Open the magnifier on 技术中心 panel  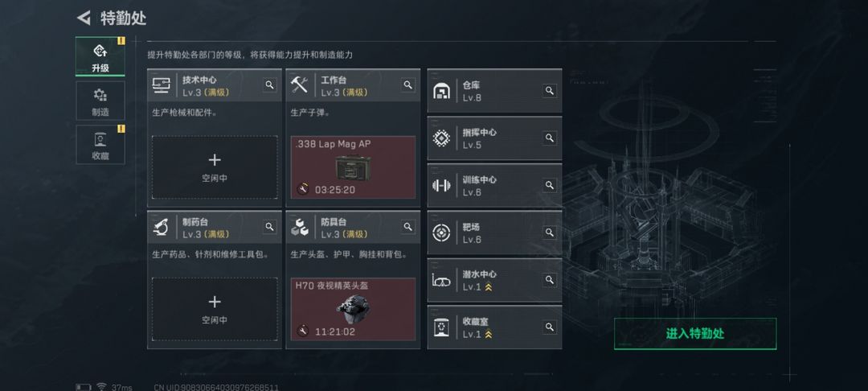tap(269, 84)
